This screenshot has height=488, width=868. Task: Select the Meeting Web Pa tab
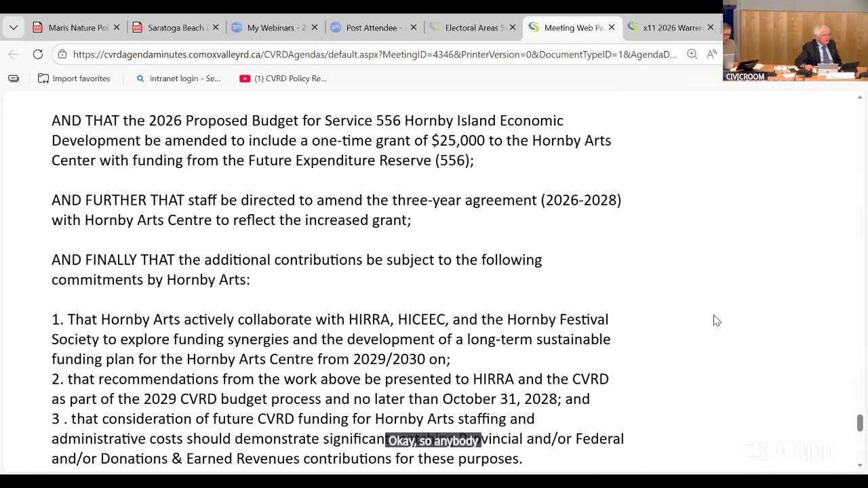(566, 28)
